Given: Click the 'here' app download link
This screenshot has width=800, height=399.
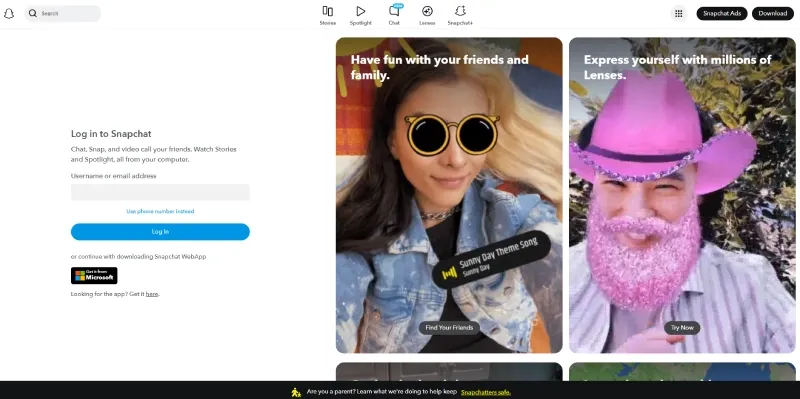Looking at the screenshot, I should pyautogui.click(x=152, y=294).
